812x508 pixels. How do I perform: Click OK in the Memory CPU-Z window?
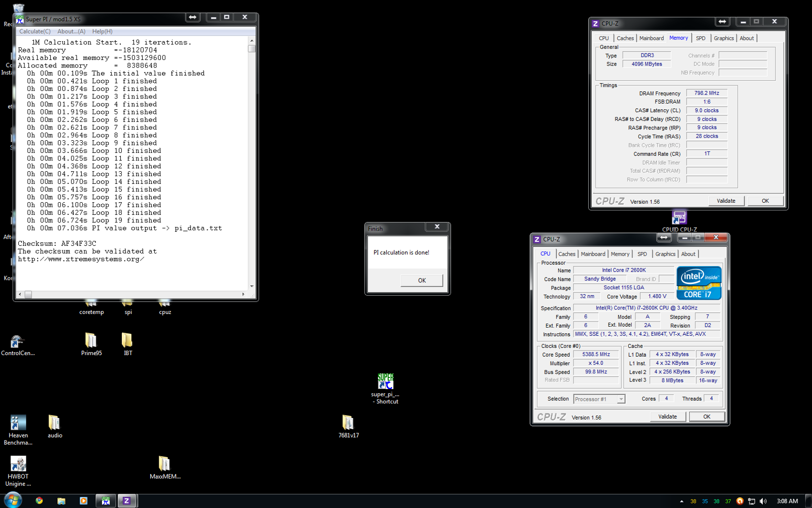pos(765,201)
